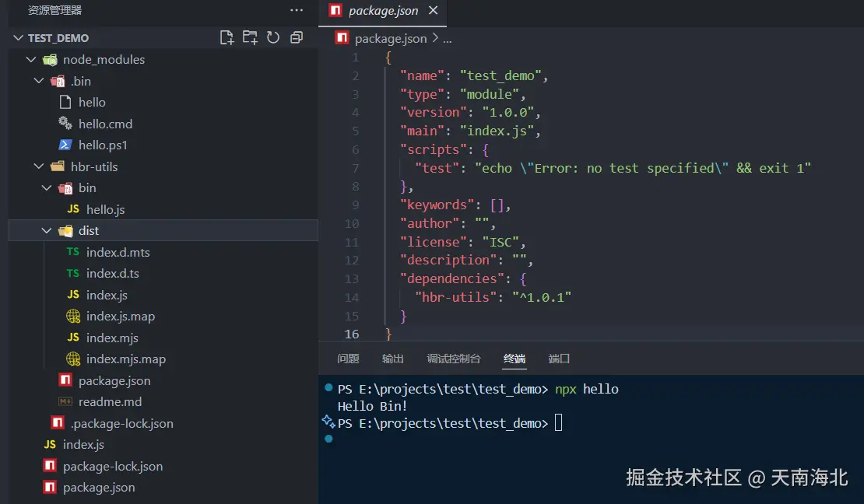Screen dimensions: 864x504
Task: Switch to the 问题 (Problems) panel tab
Action: click(x=348, y=359)
